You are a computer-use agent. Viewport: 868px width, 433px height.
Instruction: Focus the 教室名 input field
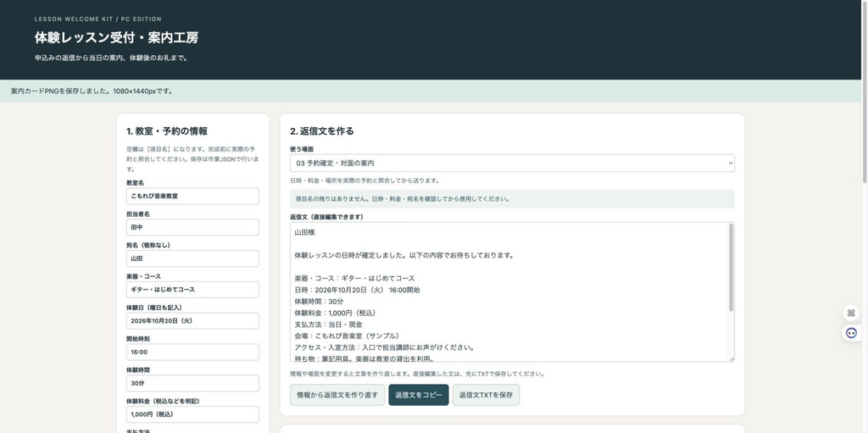(192, 196)
